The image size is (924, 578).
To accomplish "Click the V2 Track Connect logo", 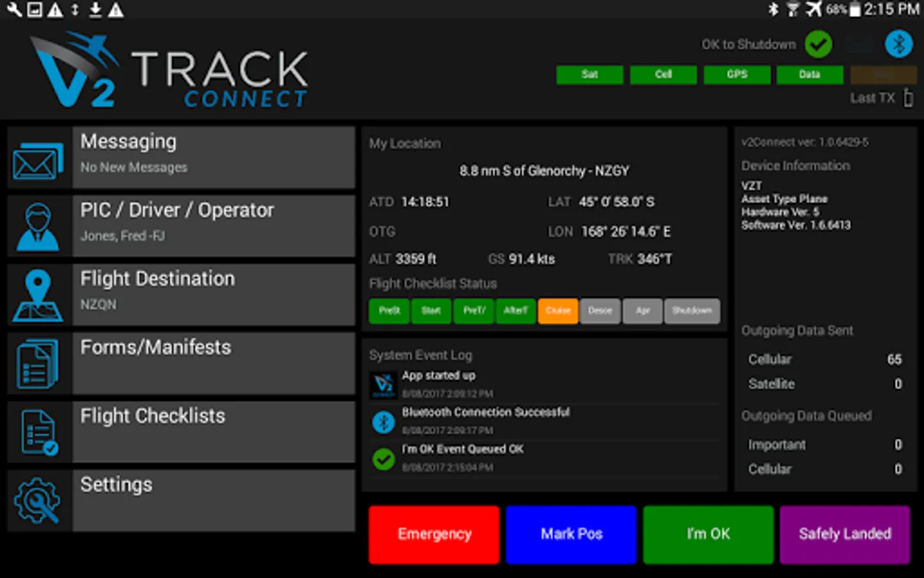I will 169,69.
